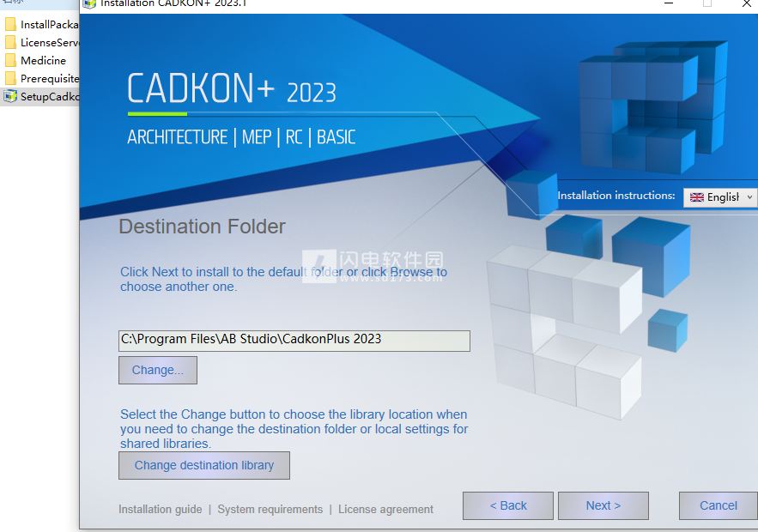Open the Installation guide link
The height and width of the screenshot is (532, 758).
click(161, 510)
